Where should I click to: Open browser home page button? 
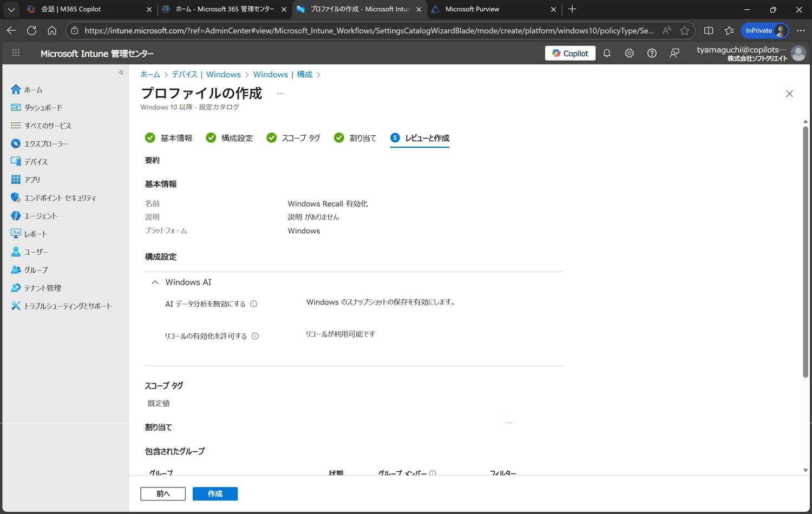(52, 31)
